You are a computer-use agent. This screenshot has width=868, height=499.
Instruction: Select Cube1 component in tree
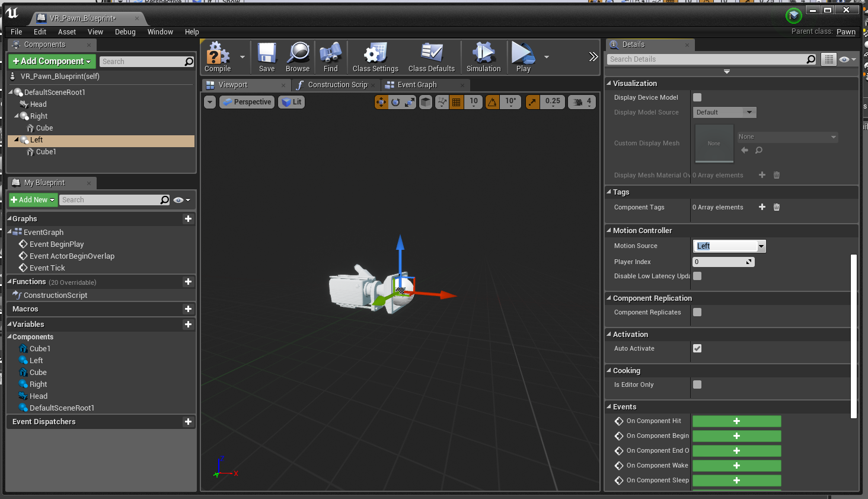[46, 152]
